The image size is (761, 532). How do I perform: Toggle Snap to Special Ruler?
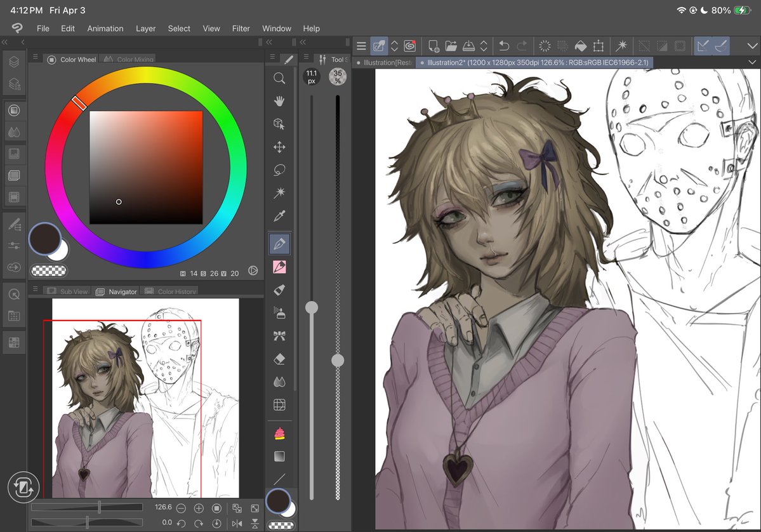[721, 46]
